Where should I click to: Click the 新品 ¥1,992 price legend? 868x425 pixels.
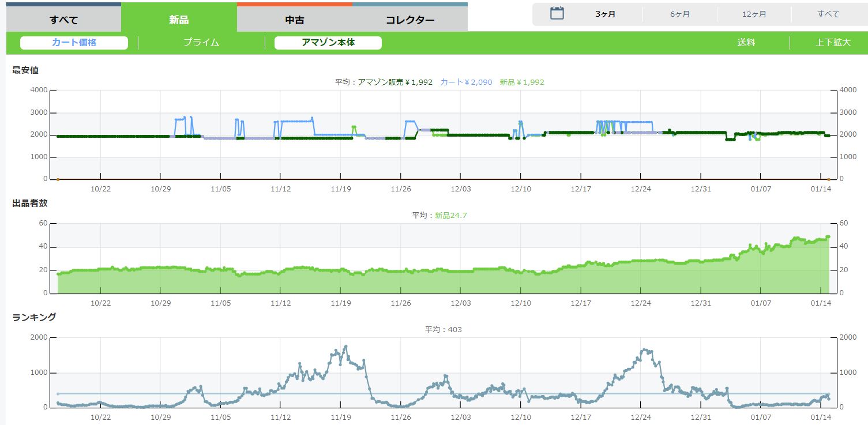522,82
